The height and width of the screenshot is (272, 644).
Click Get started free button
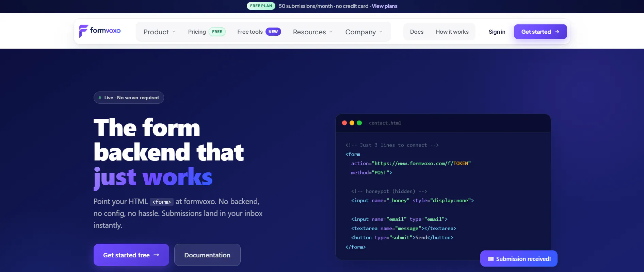point(131,255)
